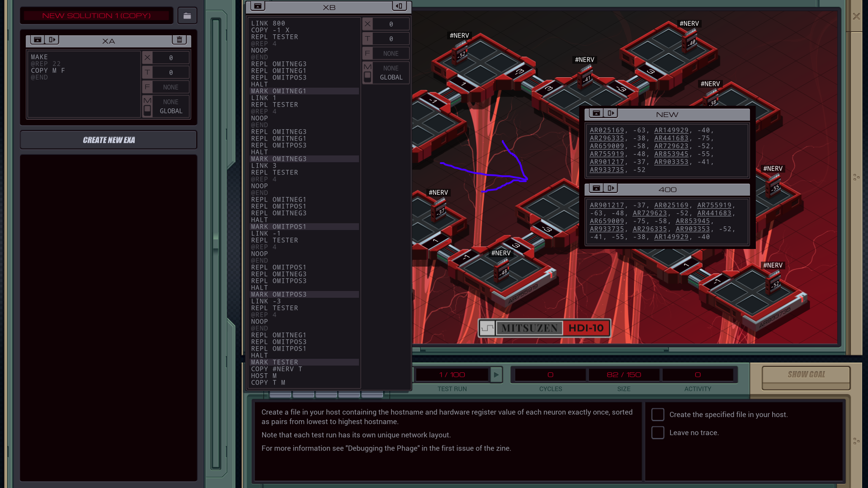868x488 pixels.
Task: Click hostname AR025169 in the NEW file
Action: pos(607,130)
